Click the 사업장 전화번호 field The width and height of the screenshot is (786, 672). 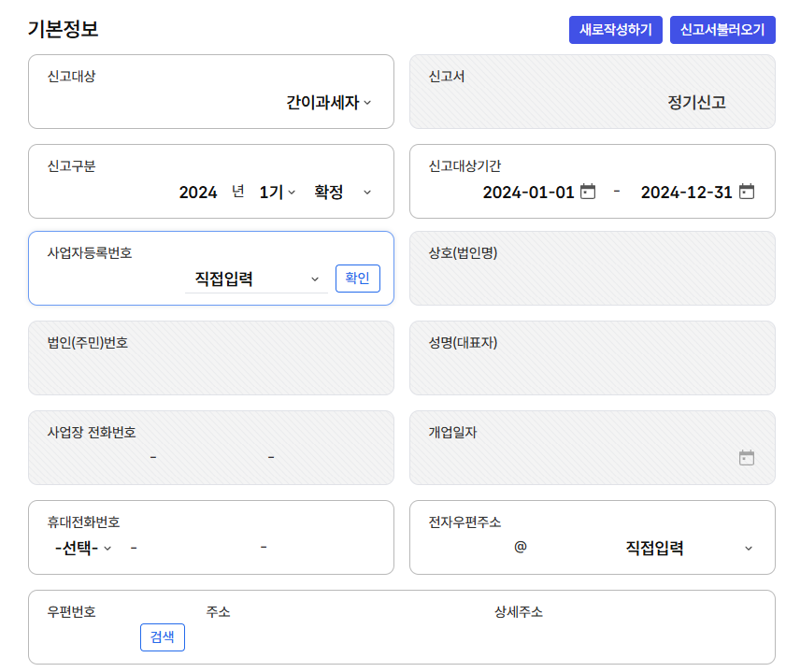point(211,448)
